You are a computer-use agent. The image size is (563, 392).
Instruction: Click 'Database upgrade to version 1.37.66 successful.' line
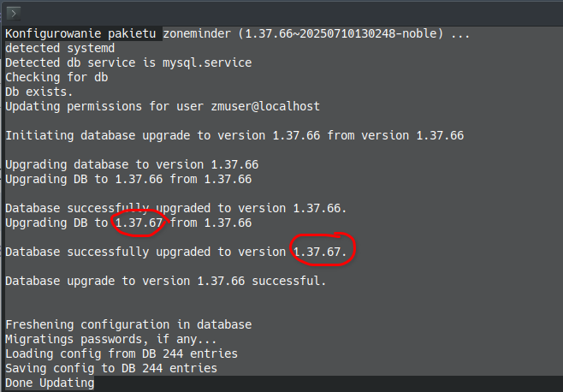(165, 281)
